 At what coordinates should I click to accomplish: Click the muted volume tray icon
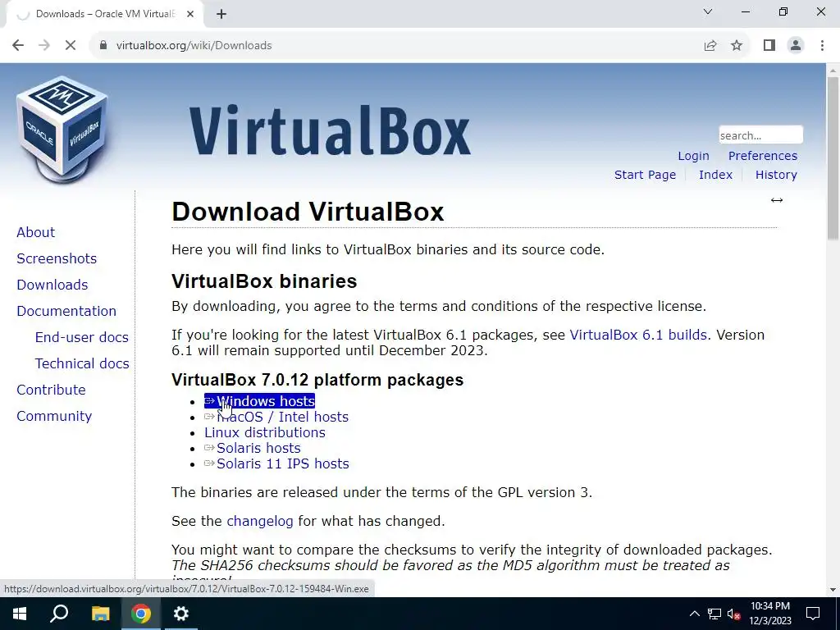pyautogui.click(x=733, y=614)
